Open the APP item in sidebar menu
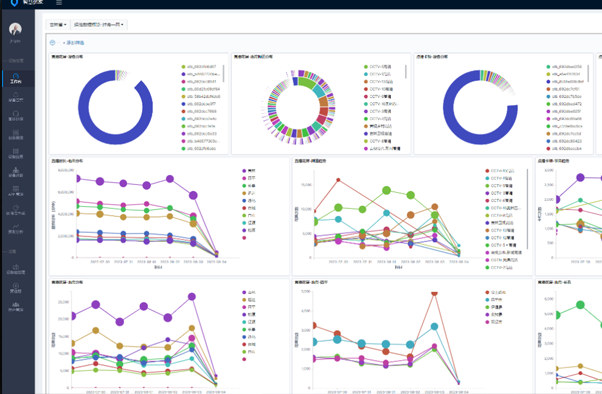 coord(16,191)
